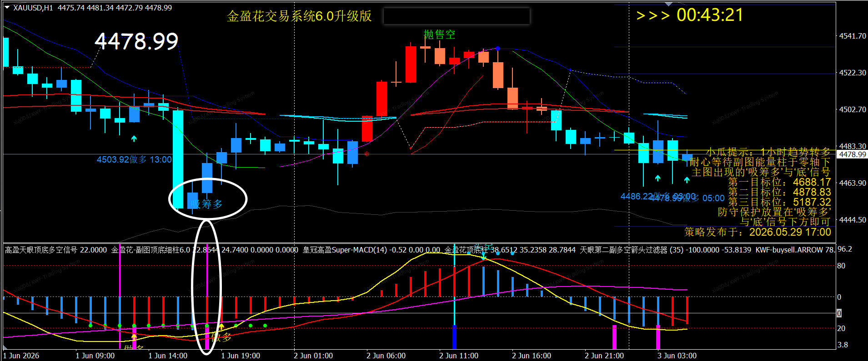The height and width of the screenshot is (361, 868).
Task: Select the OHLC values 4475.74 4481.34 4472.79 4478.99
Action: click(115, 8)
